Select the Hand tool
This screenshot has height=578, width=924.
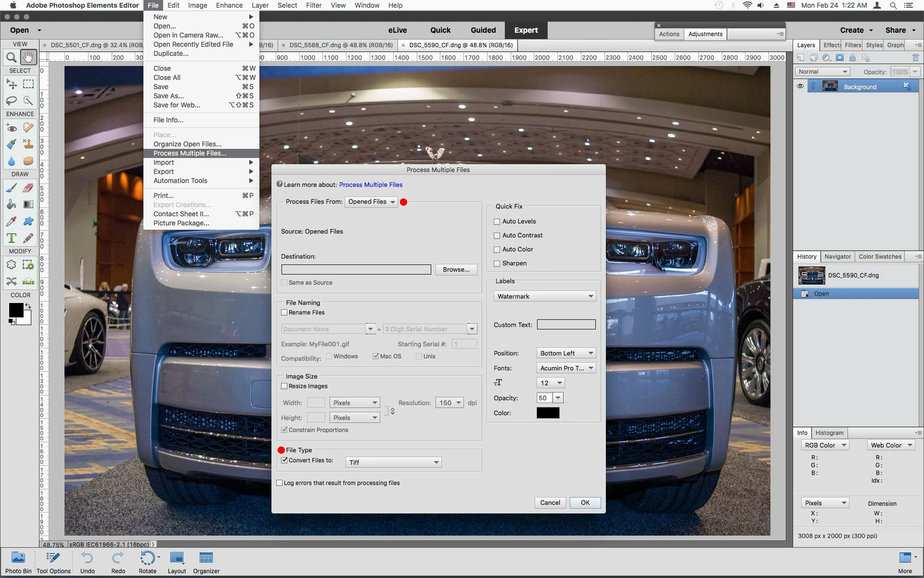28,57
